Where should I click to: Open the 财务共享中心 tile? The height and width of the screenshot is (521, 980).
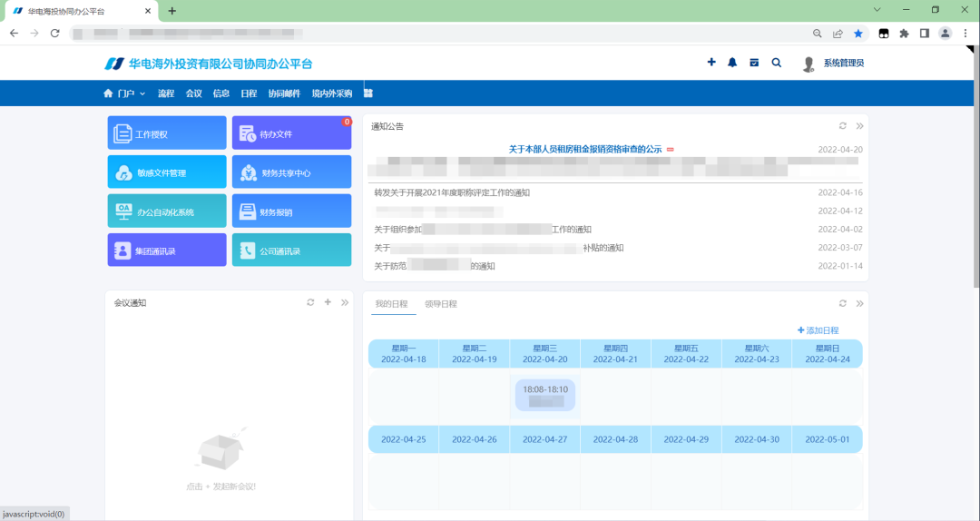291,172
